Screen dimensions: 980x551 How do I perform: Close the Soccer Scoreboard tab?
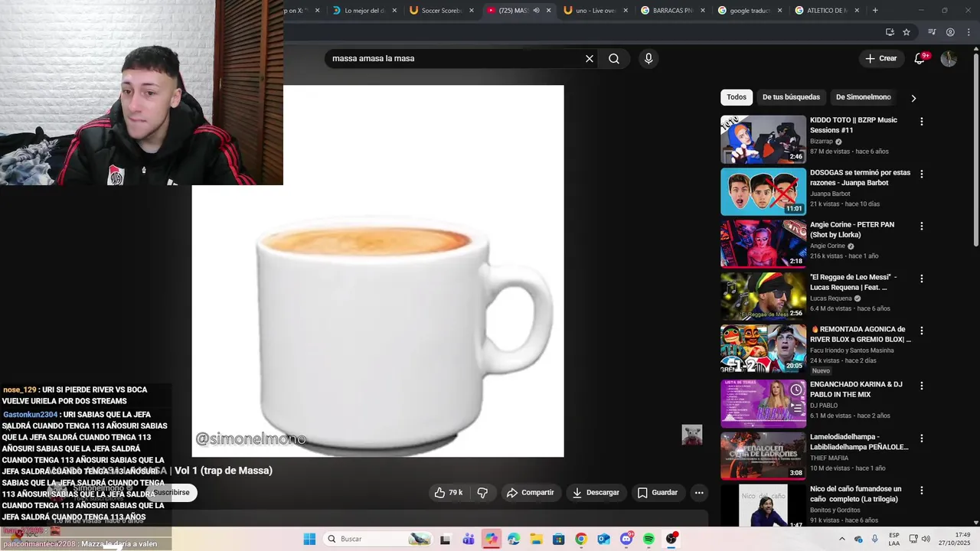(471, 11)
